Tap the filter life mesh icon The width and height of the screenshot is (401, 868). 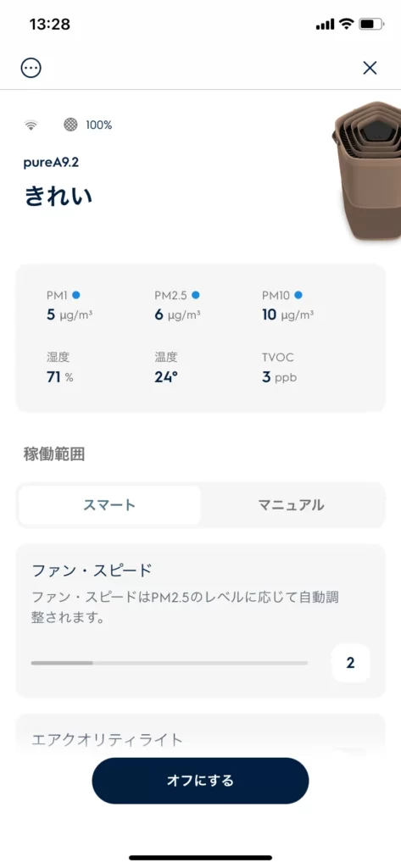[70, 125]
